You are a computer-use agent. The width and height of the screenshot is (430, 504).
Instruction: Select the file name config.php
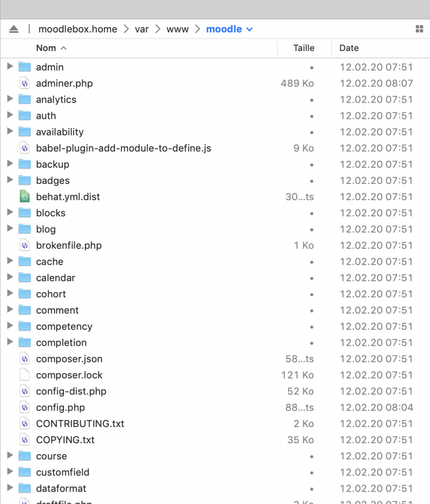pos(60,408)
